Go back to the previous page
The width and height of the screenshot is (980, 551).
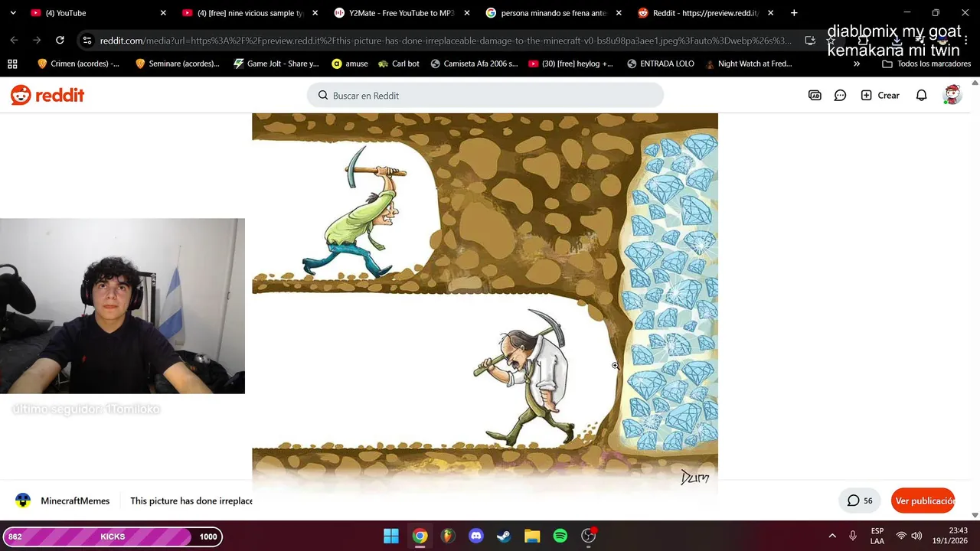point(14,41)
